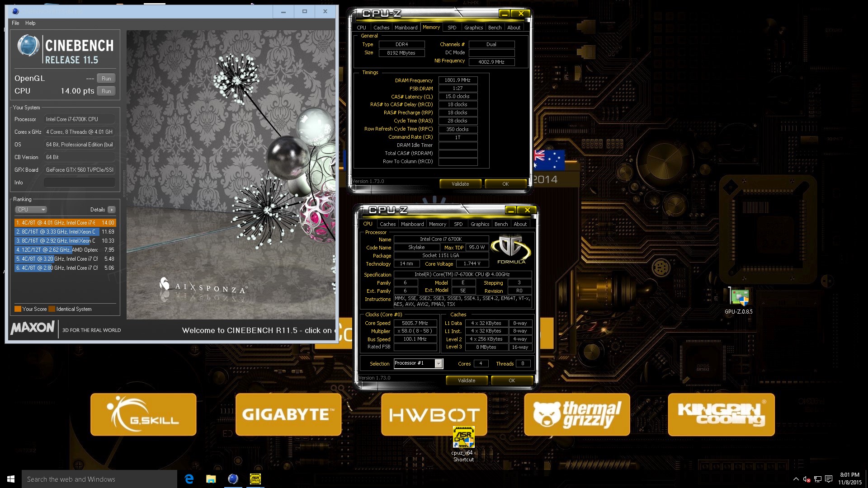This screenshot has height=488, width=868.
Task: Click NB Frequency value 4002.9 MHz
Action: (491, 62)
